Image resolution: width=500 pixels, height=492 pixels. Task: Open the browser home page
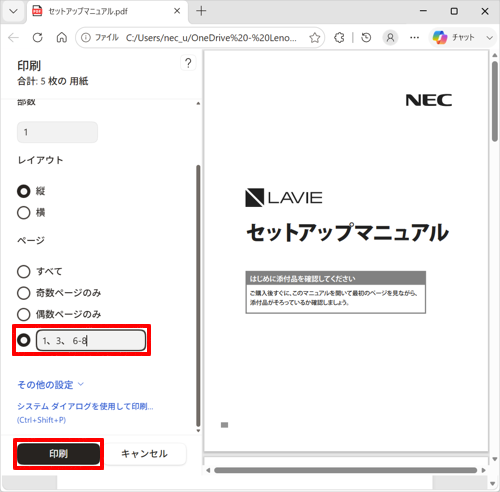[x=62, y=38]
